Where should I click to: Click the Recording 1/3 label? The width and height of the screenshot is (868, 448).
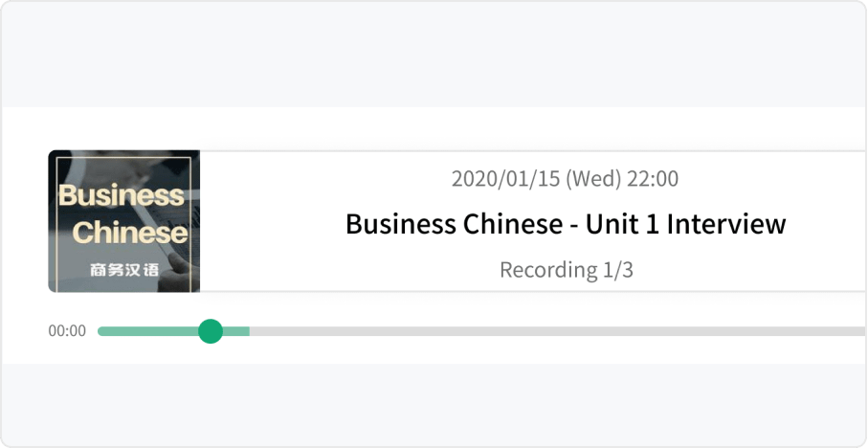coord(567,270)
